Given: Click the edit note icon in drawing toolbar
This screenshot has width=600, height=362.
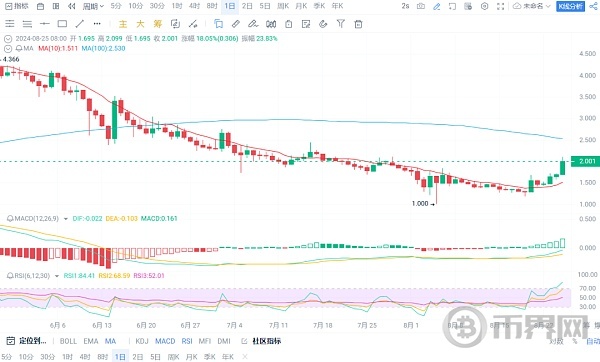Looking at the screenshot, I should tap(306, 24).
